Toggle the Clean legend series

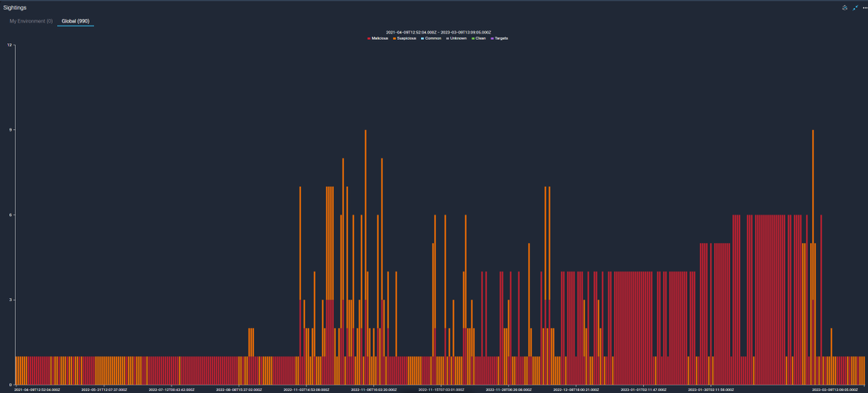point(479,38)
